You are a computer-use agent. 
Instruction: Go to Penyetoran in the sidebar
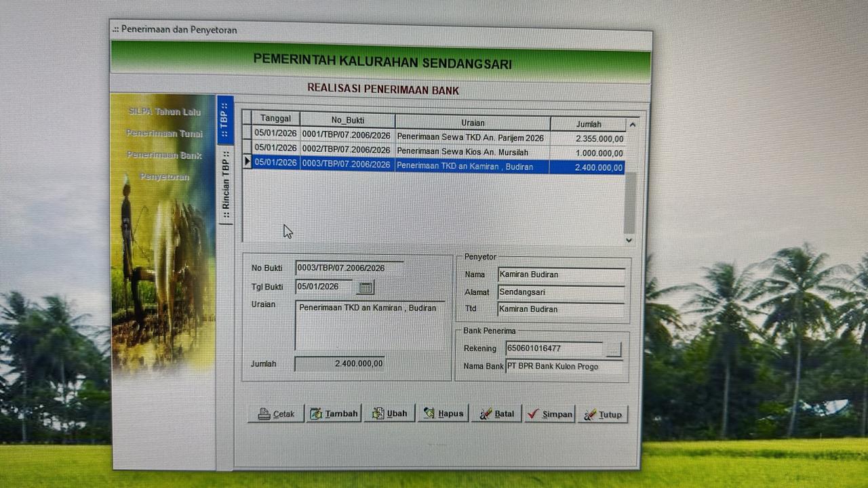(x=164, y=177)
